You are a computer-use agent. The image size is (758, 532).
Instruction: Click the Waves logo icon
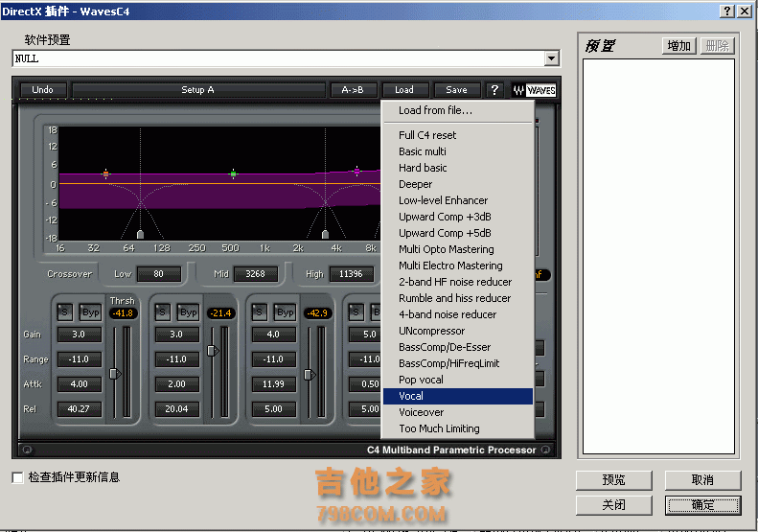pos(534,90)
